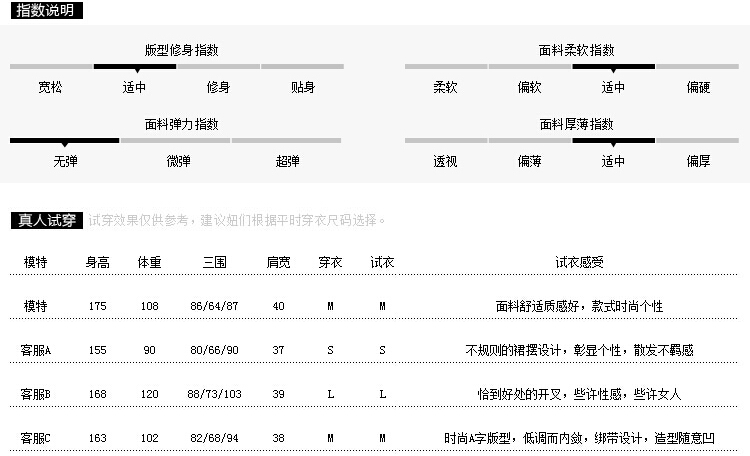This screenshot has height=456, width=750.
Task: Select the 面料柔软指数 title
Action: coord(576,50)
